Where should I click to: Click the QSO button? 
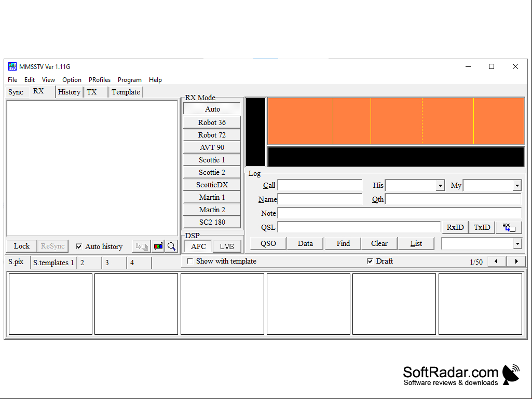click(x=268, y=244)
